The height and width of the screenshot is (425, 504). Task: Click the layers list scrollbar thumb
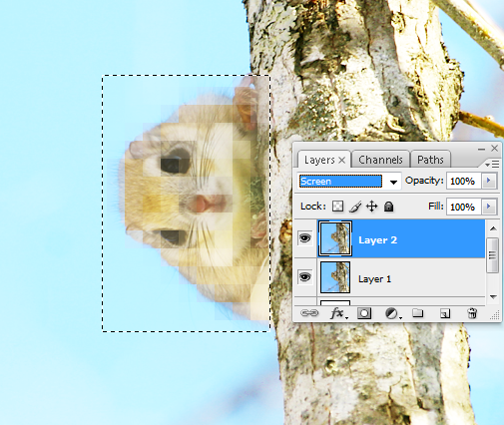pos(493,255)
